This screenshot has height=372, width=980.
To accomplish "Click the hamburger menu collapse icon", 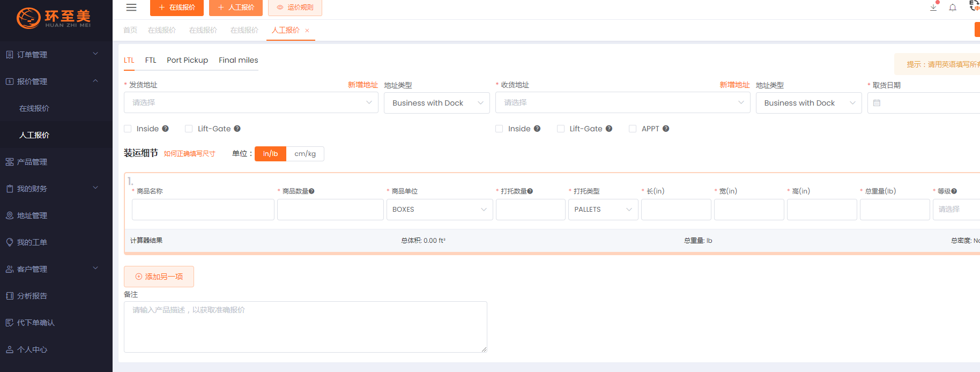I will (x=131, y=8).
